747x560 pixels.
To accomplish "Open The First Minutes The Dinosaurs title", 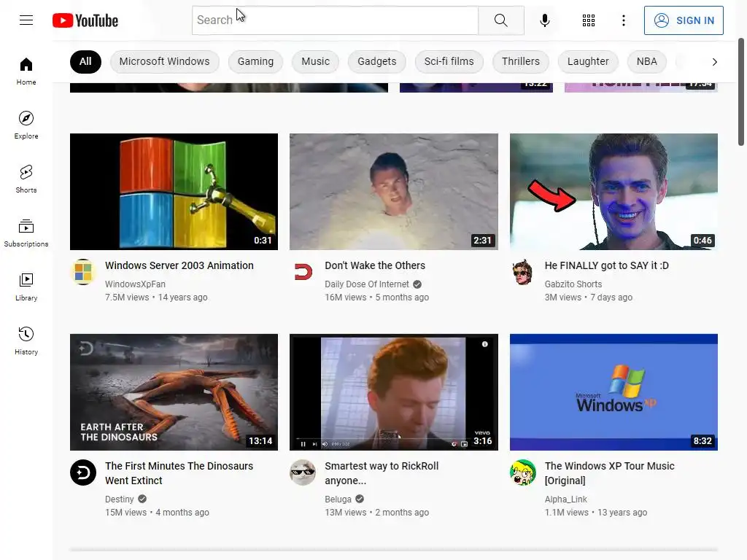I will (179, 472).
